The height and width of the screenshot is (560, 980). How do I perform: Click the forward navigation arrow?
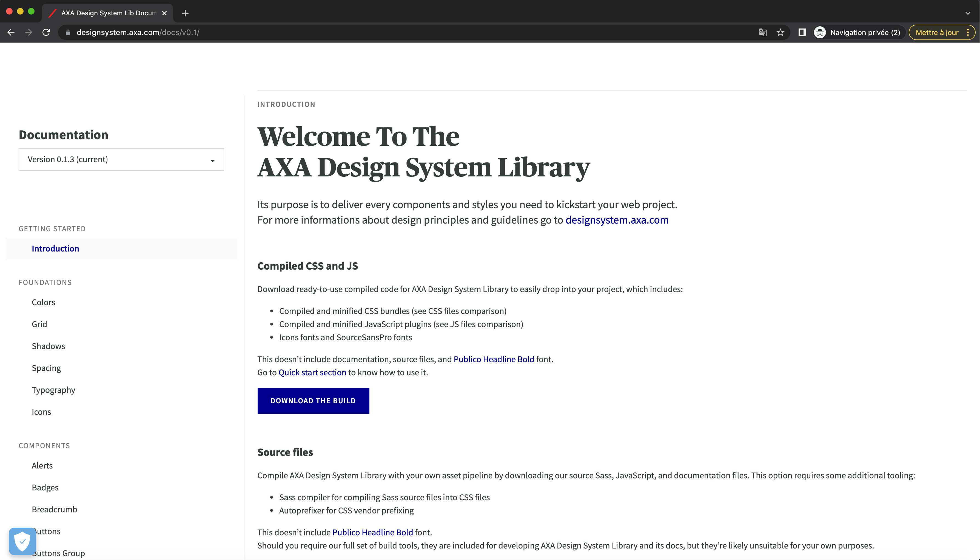pos(29,32)
